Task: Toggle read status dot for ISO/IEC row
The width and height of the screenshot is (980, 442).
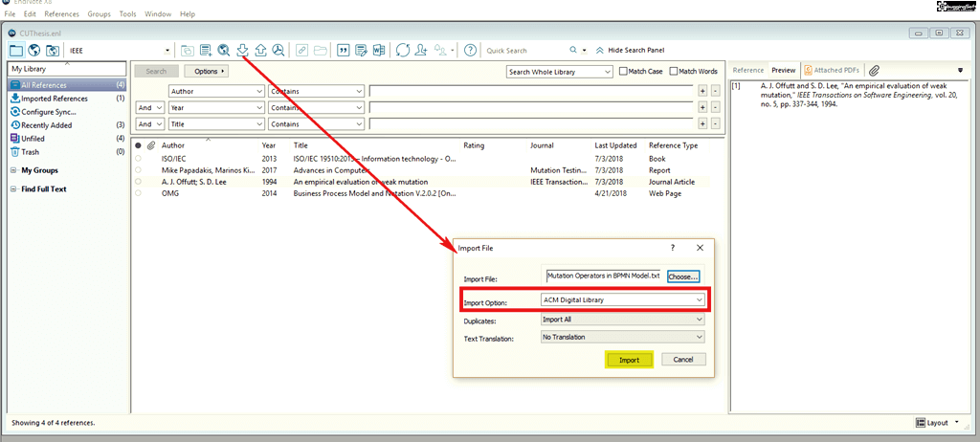Action: pos(138,159)
